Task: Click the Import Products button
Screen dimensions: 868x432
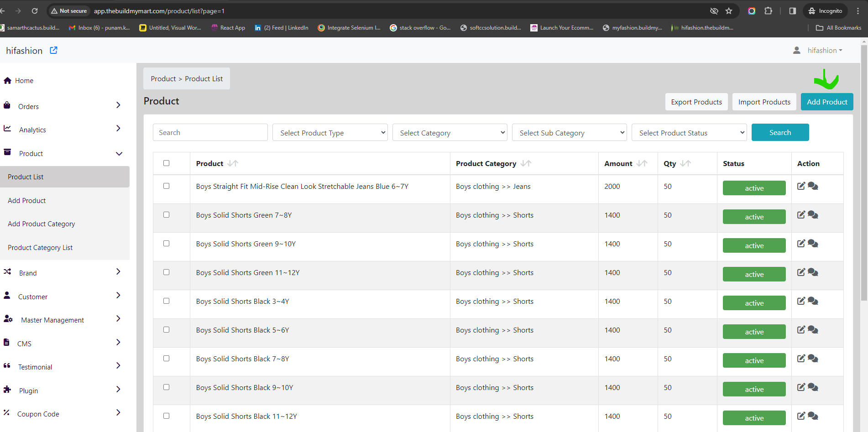Action: pos(764,102)
